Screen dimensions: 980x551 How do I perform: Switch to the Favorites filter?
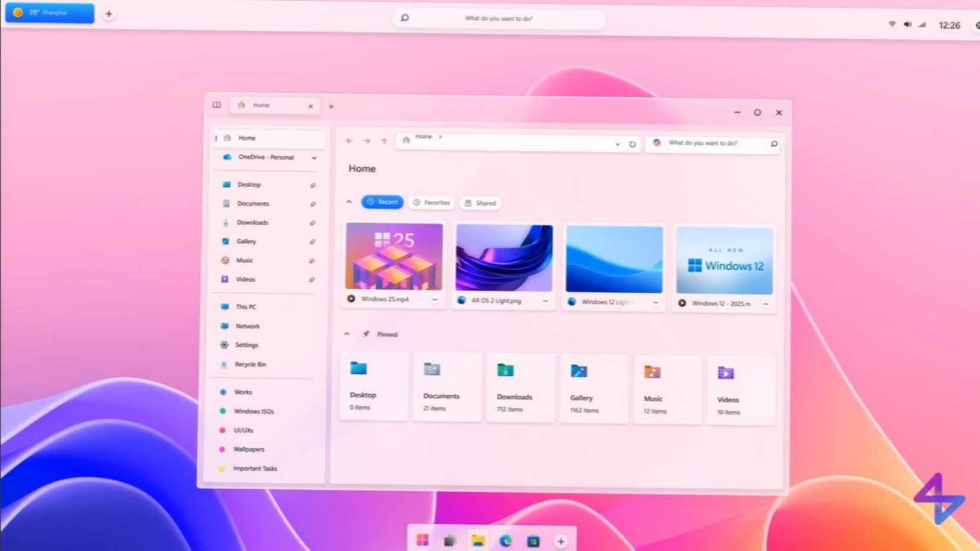pos(432,202)
